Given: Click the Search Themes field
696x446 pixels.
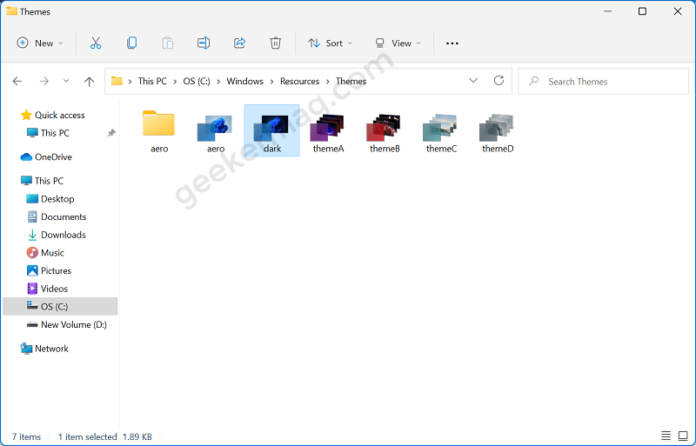Looking at the screenshot, I should click(x=603, y=82).
